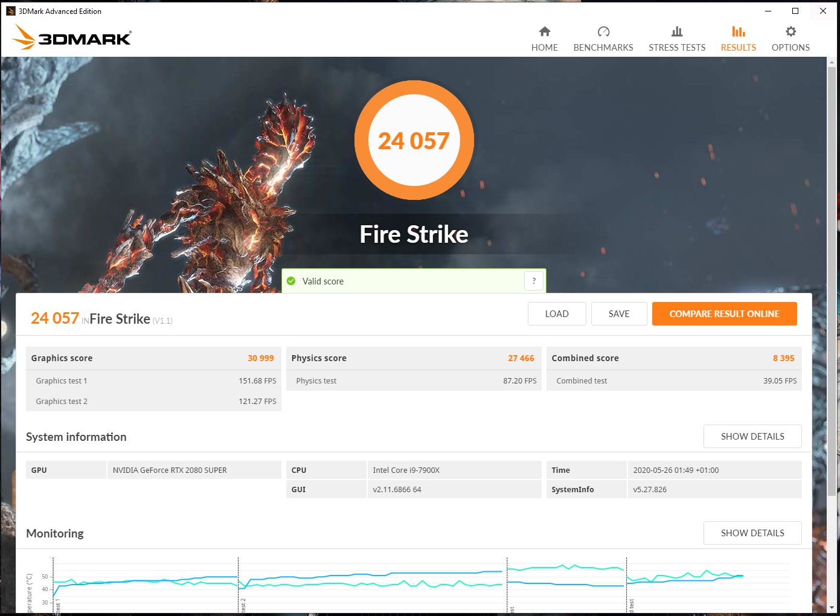Select the RESULTS tab label
The height and width of the screenshot is (616, 840).
point(739,47)
